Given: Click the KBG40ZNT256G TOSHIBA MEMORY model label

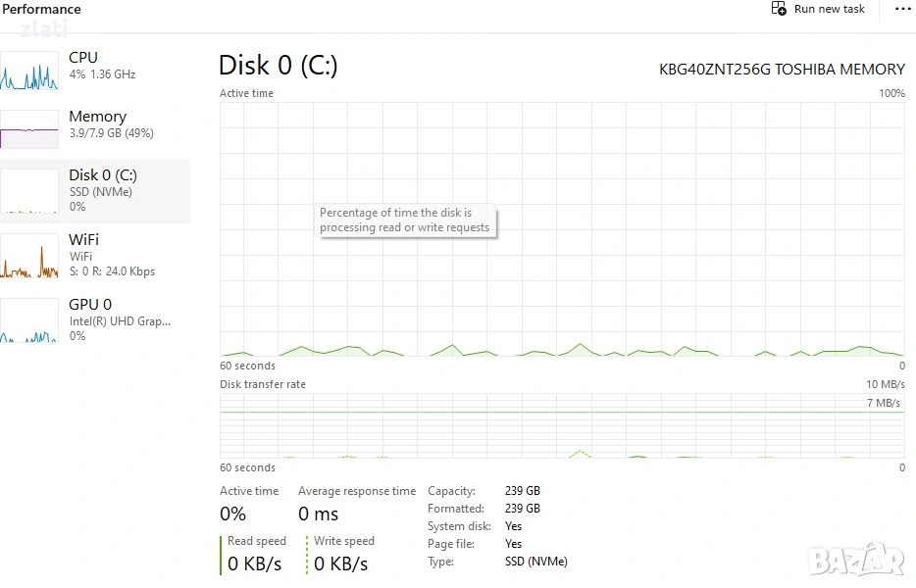Looking at the screenshot, I should pos(782,70).
